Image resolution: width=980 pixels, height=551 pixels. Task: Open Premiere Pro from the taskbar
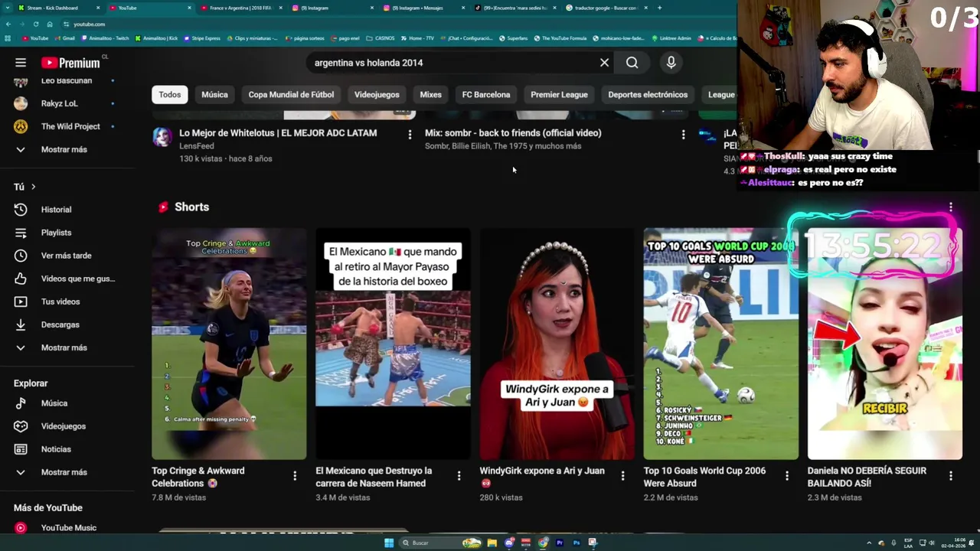click(x=560, y=543)
